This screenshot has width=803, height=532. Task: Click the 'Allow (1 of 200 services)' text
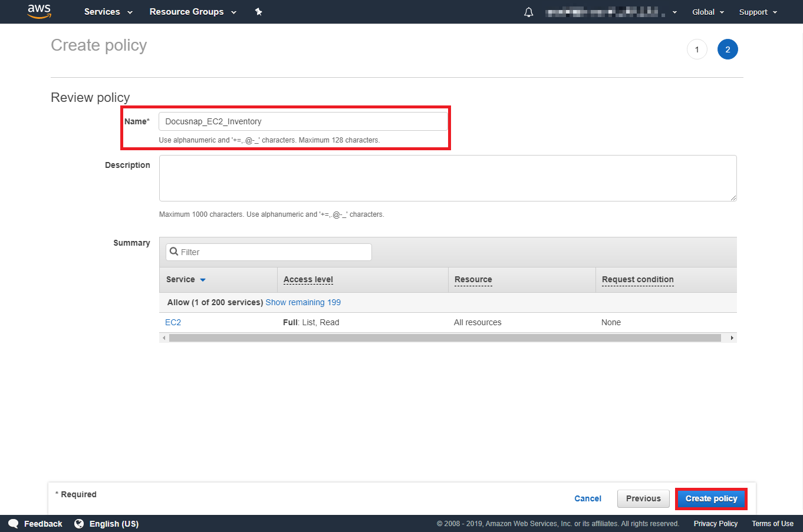215,302
